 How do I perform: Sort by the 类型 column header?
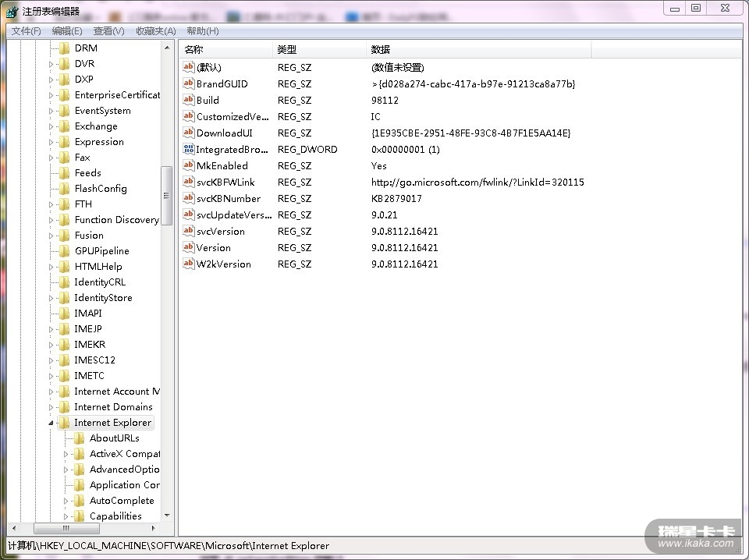click(x=319, y=49)
